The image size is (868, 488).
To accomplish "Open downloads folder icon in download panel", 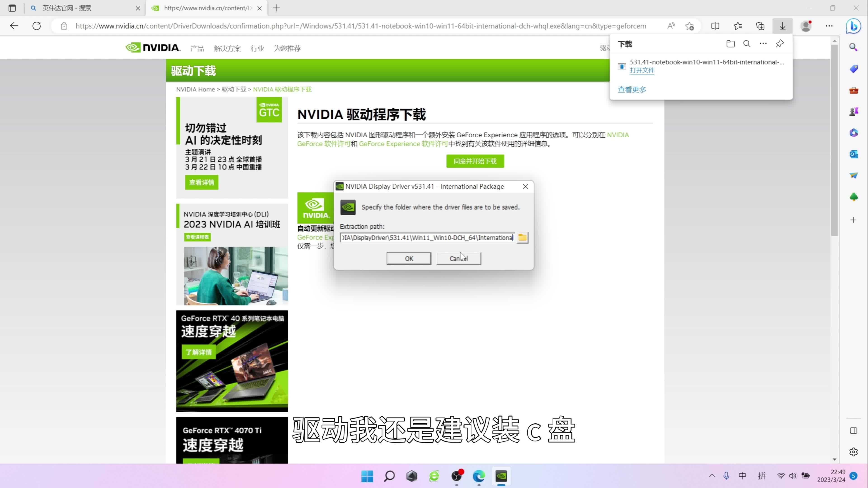I will point(730,43).
